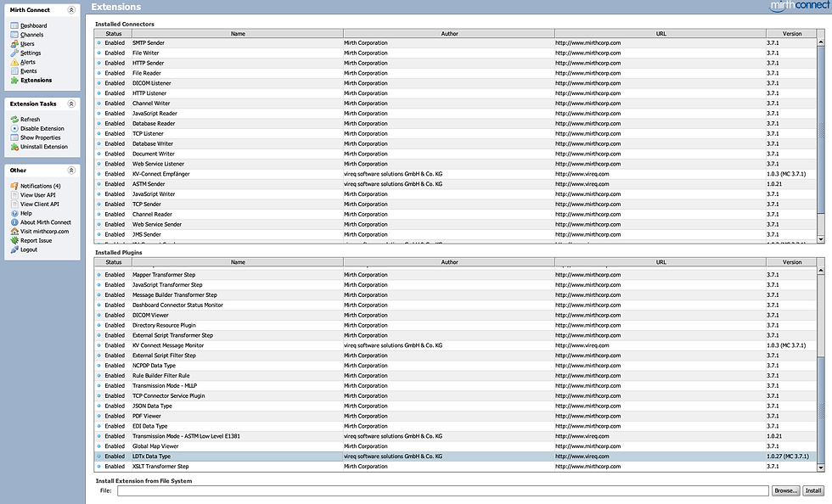Click the Refresh icon
Viewport: 832px width, 504px height.
coord(14,120)
